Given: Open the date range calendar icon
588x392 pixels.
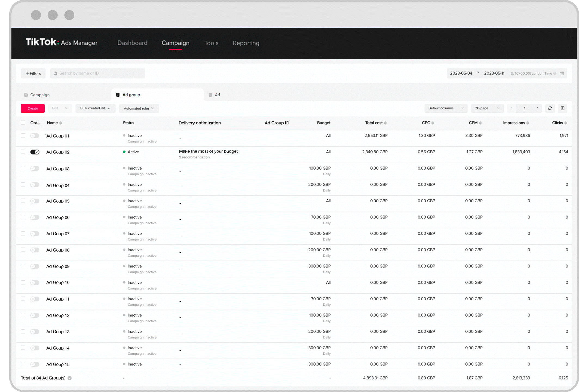Looking at the screenshot, I should [562, 73].
